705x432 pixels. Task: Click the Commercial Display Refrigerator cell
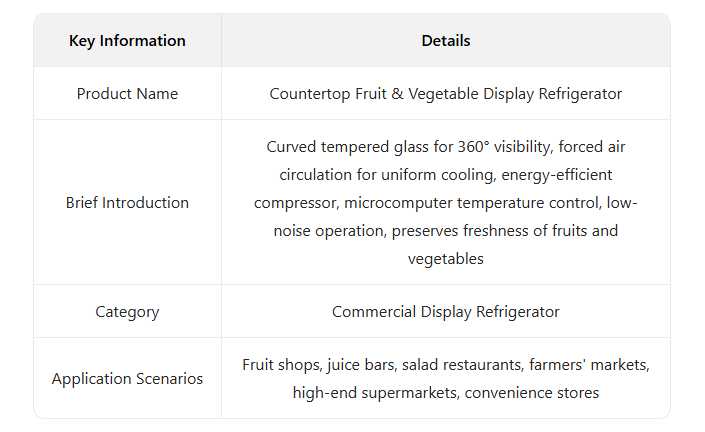(x=445, y=312)
